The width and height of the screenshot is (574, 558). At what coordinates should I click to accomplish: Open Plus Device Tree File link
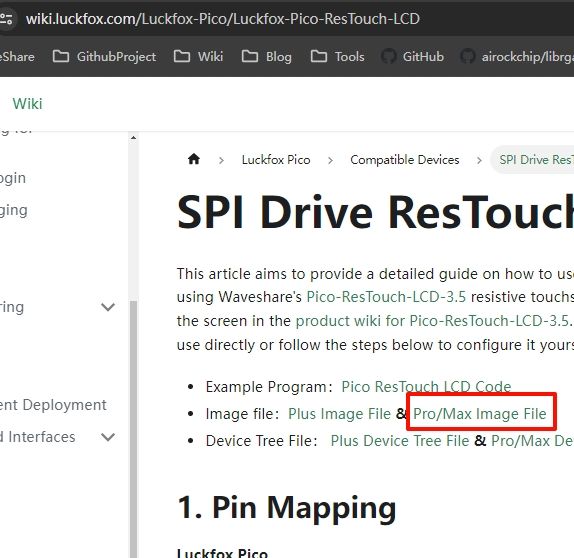tap(400, 441)
